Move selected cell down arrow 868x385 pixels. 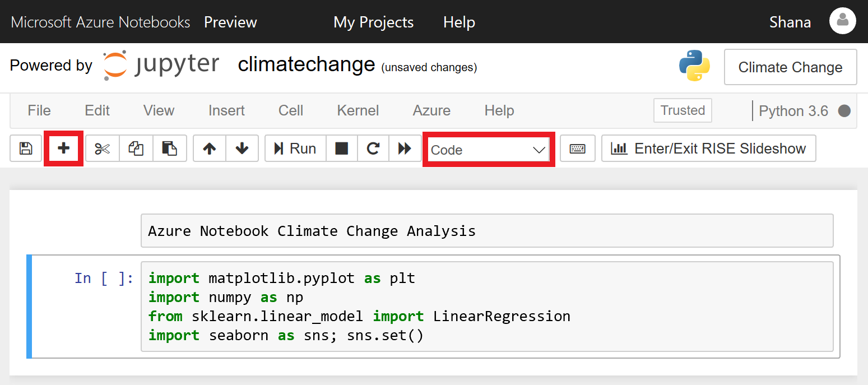click(x=242, y=149)
